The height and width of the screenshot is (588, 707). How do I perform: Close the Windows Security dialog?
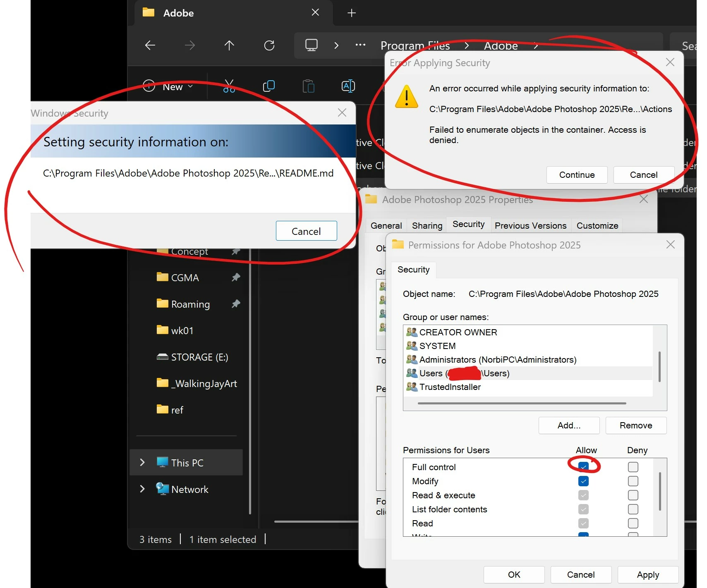342,112
